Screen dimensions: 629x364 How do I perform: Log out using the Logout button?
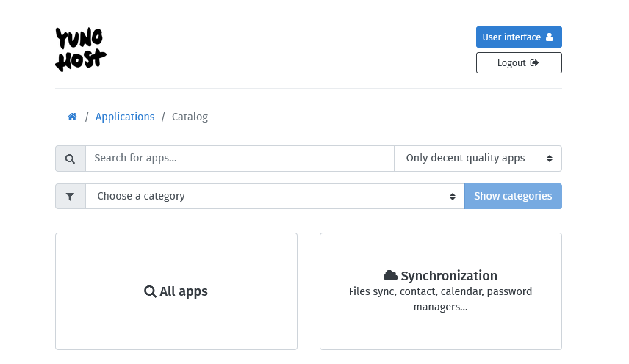point(519,63)
